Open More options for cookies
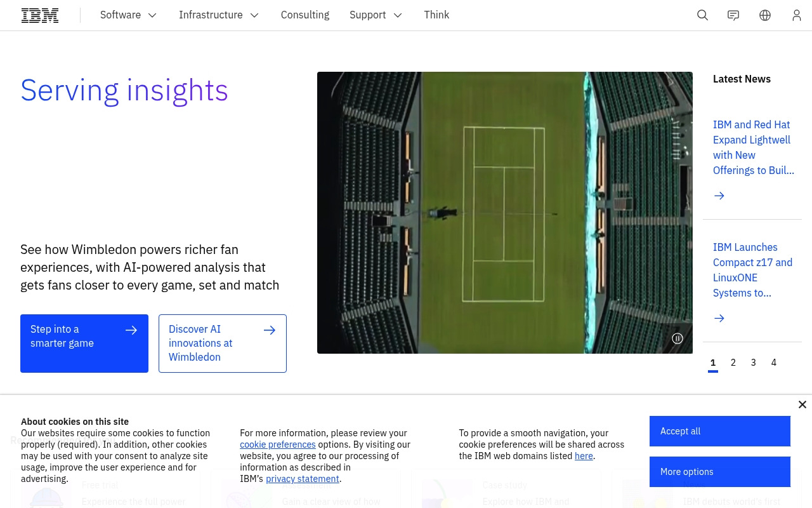The height and width of the screenshot is (508, 812). pos(720,472)
